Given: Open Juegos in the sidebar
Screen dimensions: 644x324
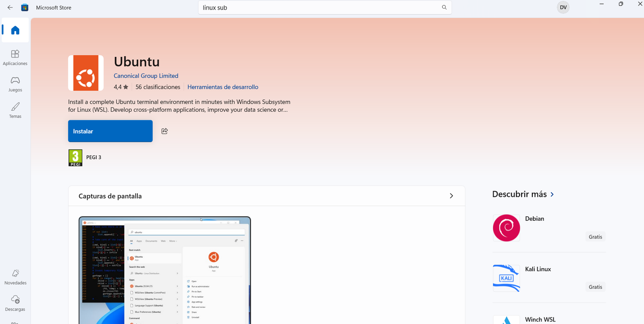Looking at the screenshot, I should [x=15, y=84].
